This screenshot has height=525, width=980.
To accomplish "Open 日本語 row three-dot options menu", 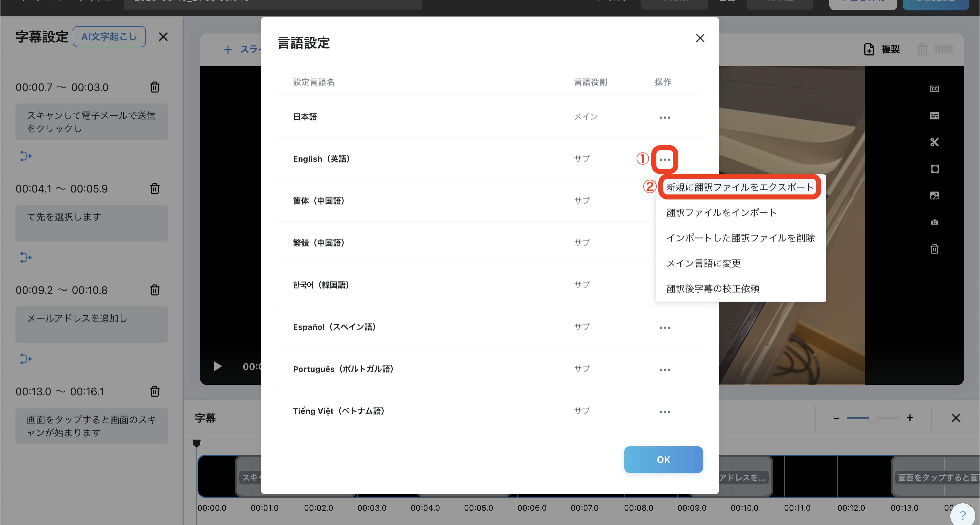I will 665,117.
